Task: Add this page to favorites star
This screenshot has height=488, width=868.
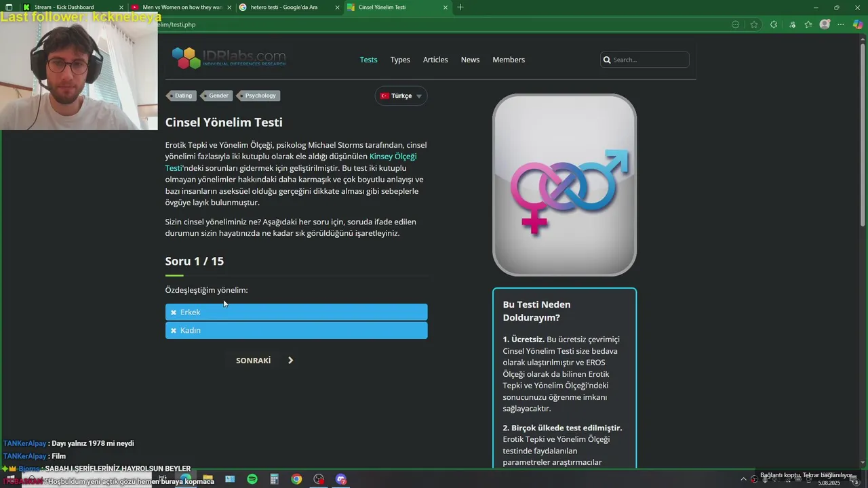Action: (754, 24)
